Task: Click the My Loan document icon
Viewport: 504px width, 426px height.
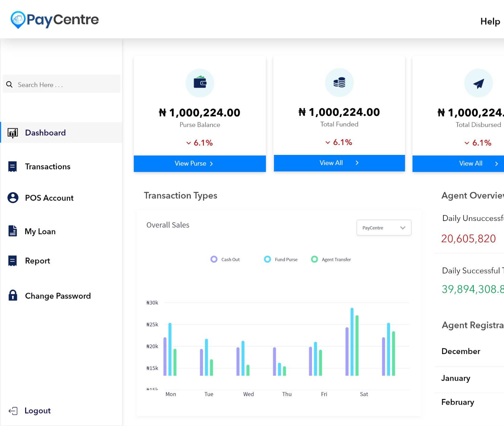Action: [x=13, y=231]
